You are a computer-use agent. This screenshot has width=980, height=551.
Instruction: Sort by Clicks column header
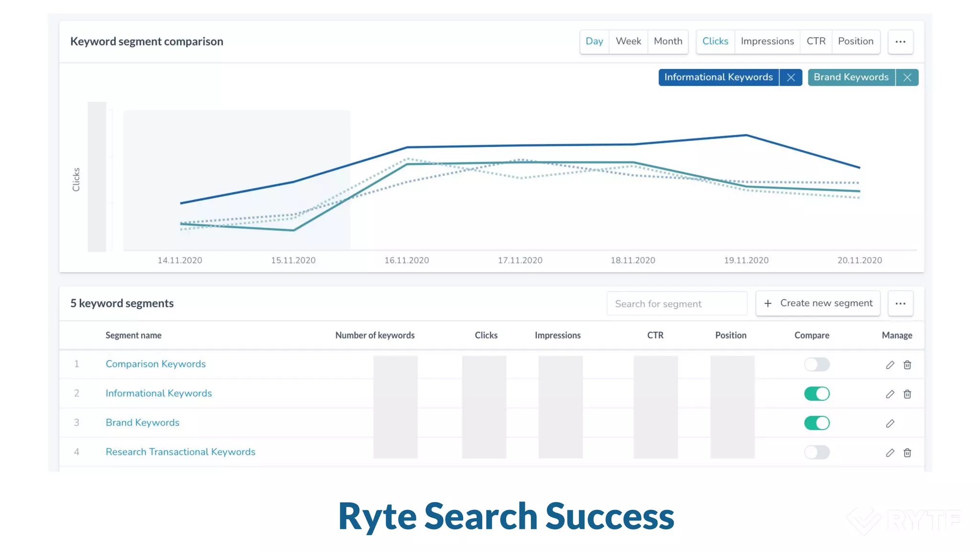(x=486, y=335)
